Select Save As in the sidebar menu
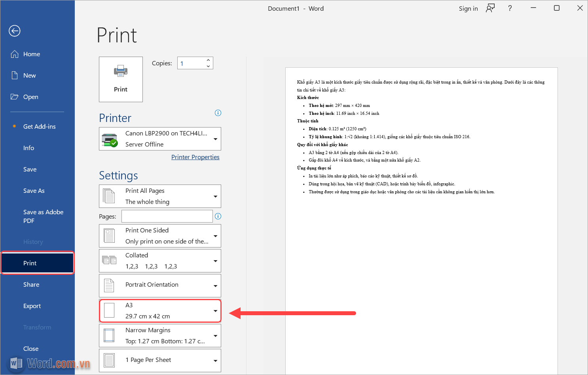This screenshot has width=588, height=375. 34,191
